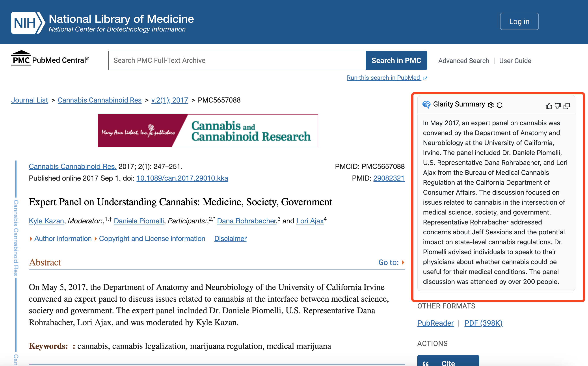Image resolution: width=588 pixels, height=366 pixels.
Task: Refresh the Glarity Summary
Action: [x=500, y=105]
